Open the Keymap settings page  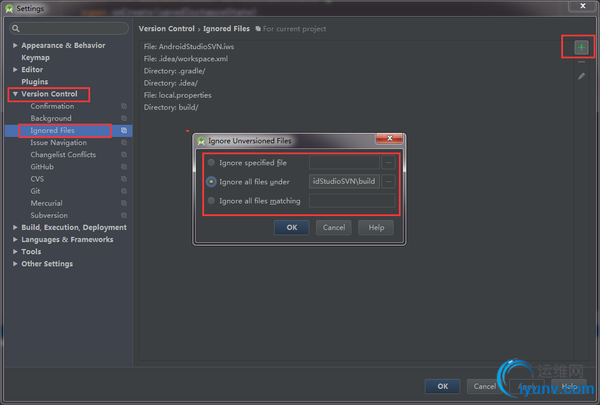tap(36, 58)
